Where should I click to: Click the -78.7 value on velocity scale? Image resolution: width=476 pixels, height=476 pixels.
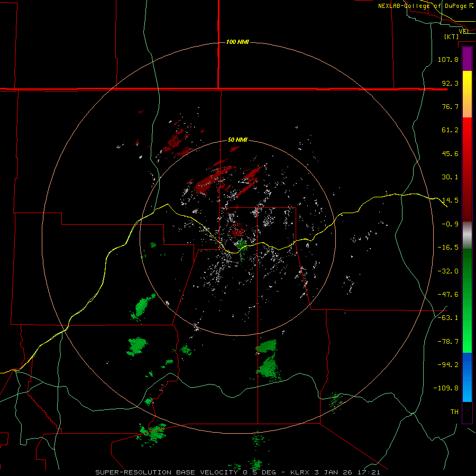click(448, 342)
